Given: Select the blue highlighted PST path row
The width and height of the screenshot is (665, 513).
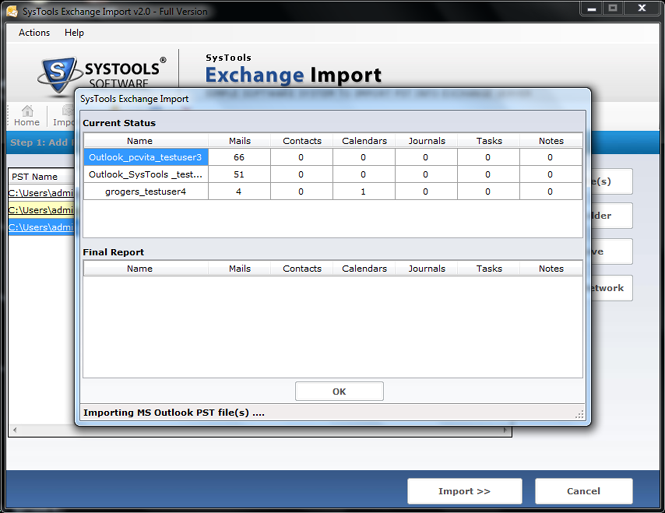Looking at the screenshot, I should [x=41, y=227].
